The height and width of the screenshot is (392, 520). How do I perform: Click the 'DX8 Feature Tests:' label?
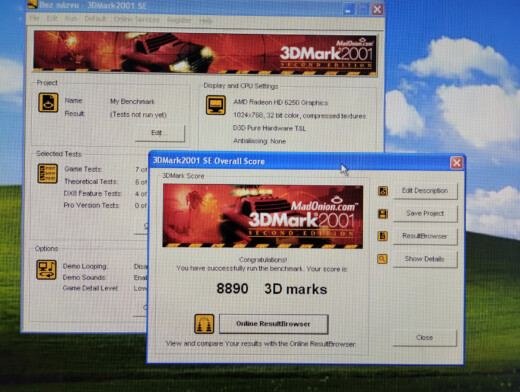pos(93,193)
